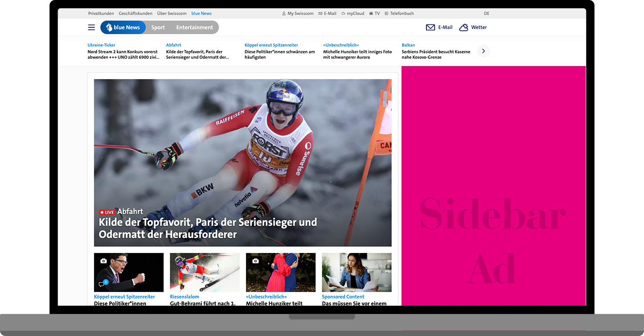Image resolution: width=644 pixels, height=336 pixels.
Task: Open the DE language selector
Action: 486,13
